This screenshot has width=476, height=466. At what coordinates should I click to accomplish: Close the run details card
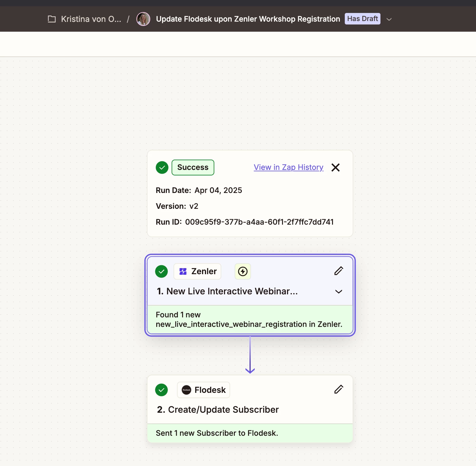(x=336, y=167)
